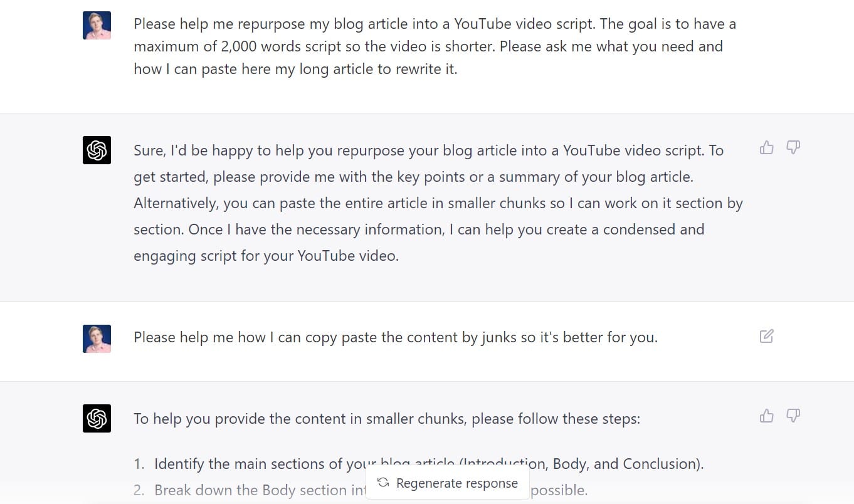Image resolution: width=854 pixels, height=504 pixels.
Task: Click the line "To help you provide the content"
Action: pos(387,419)
